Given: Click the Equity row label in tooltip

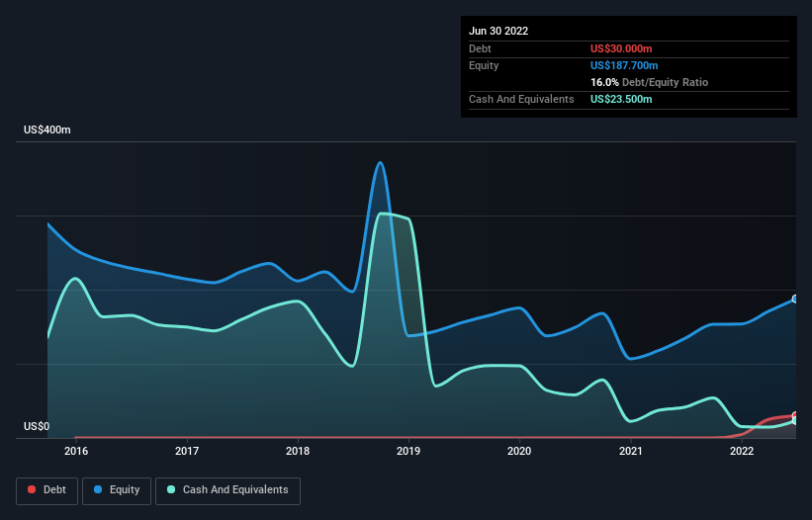Looking at the screenshot, I should [x=484, y=65].
